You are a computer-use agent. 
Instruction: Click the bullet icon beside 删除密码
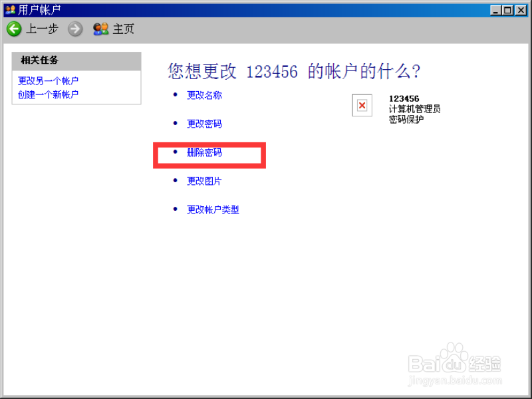point(176,152)
